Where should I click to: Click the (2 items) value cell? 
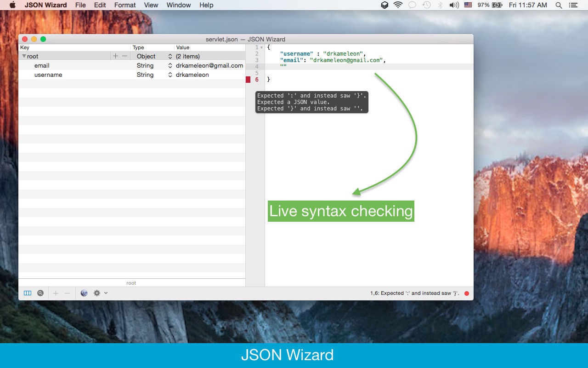tap(188, 56)
